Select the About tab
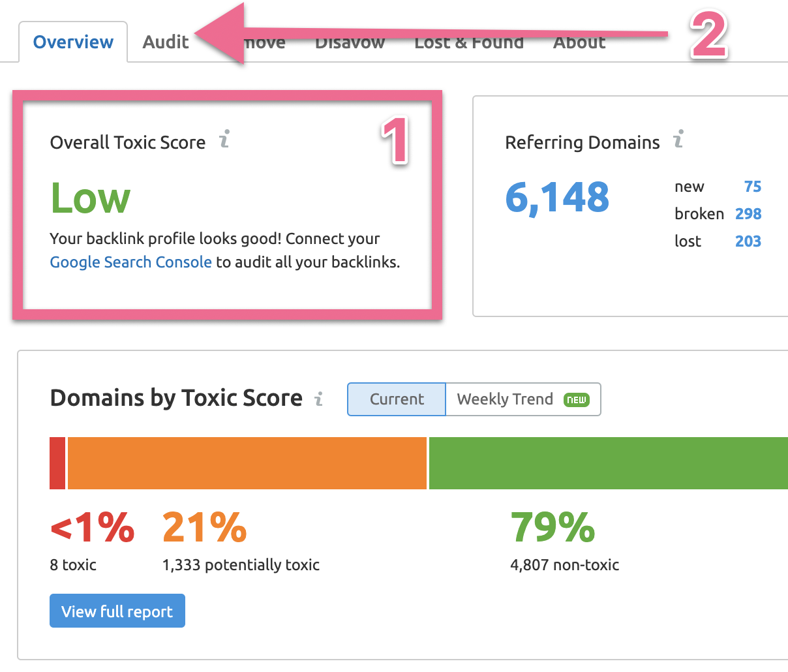Screen dimensions: 788x672 (x=579, y=44)
